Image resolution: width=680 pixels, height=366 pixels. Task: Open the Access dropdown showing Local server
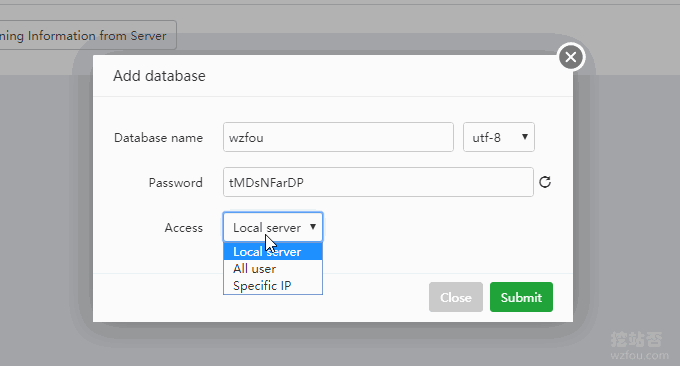(x=273, y=227)
